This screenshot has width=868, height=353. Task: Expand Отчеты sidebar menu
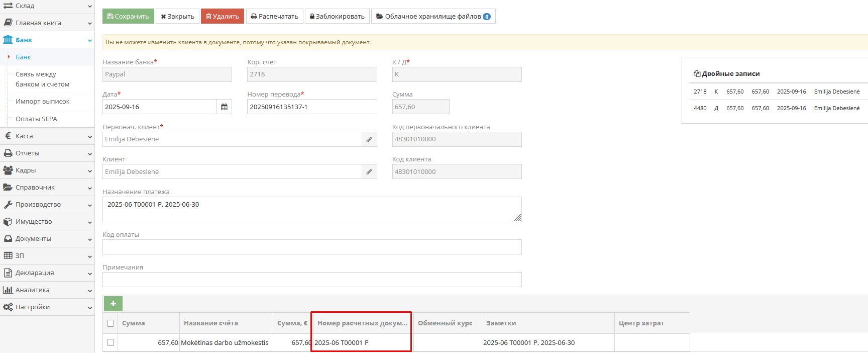(x=47, y=153)
